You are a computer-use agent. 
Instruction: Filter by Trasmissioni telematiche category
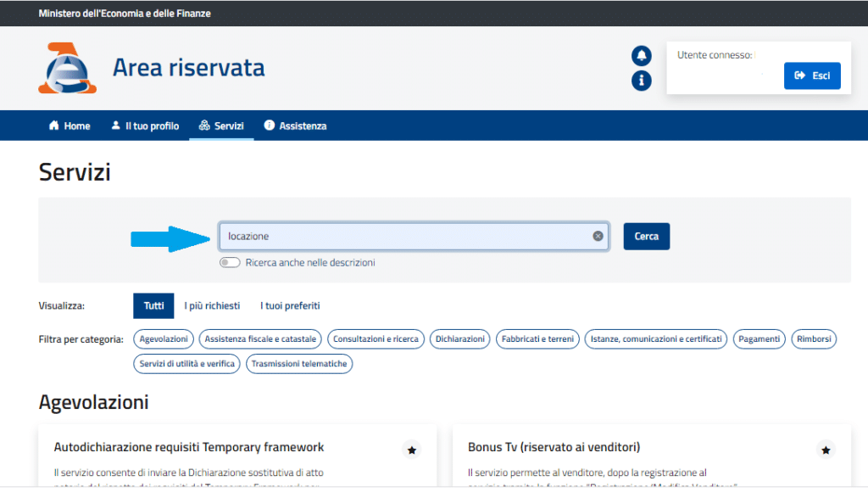(299, 364)
